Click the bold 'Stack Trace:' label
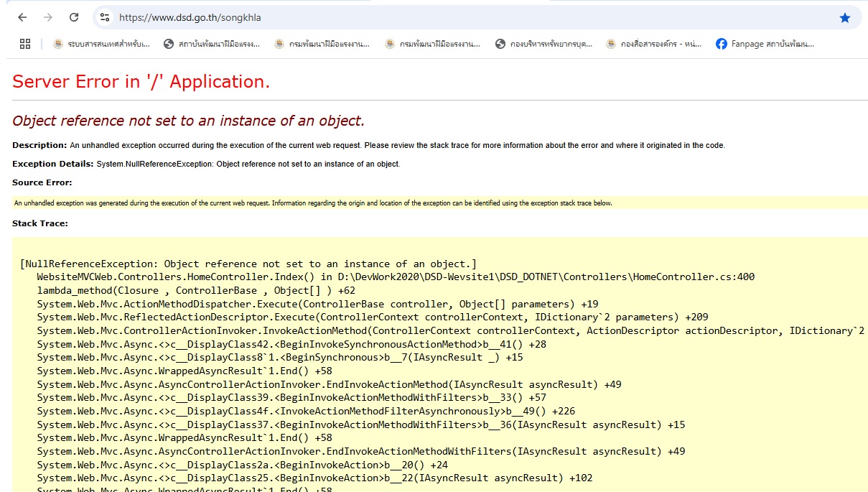868x492 pixels. click(40, 223)
